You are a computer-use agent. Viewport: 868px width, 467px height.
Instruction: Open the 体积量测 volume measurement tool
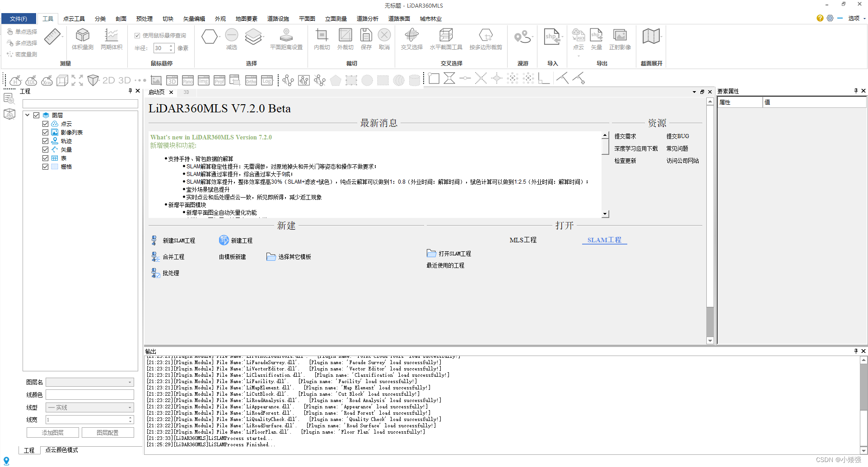[x=83, y=39]
